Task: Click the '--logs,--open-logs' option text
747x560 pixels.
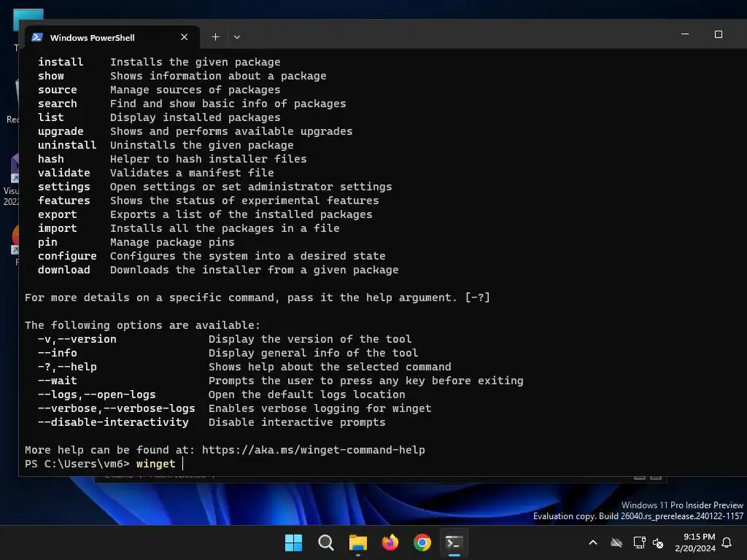Action: (97, 394)
